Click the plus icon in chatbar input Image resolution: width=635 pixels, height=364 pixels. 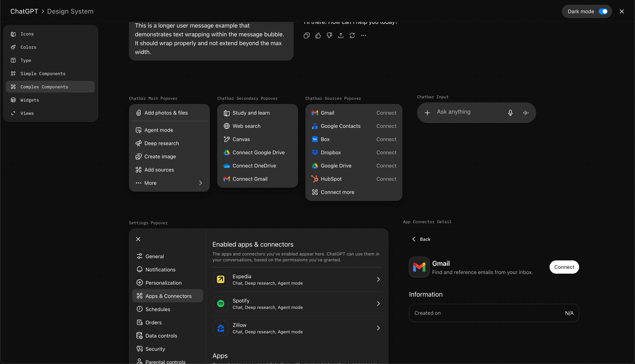(427, 113)
